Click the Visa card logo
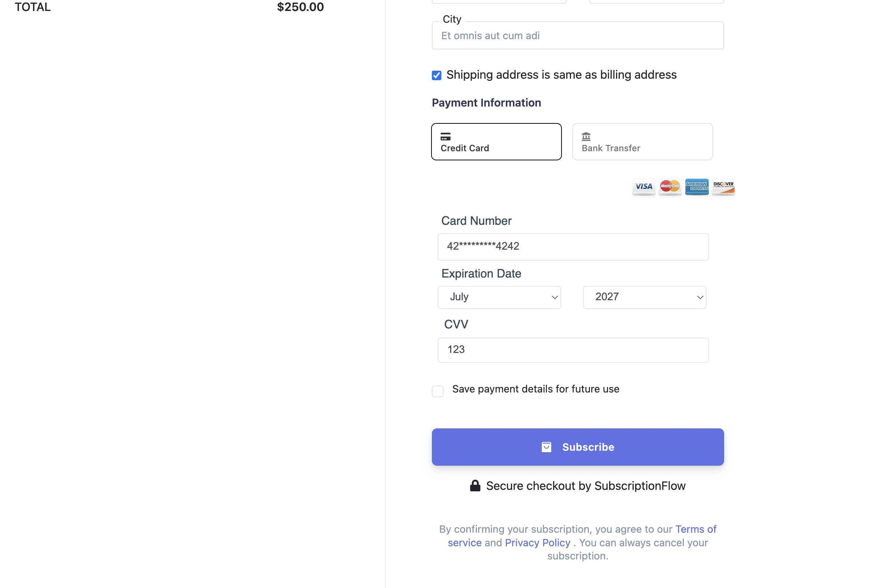Viewport: 882px width, 588px height. point(644,186)
